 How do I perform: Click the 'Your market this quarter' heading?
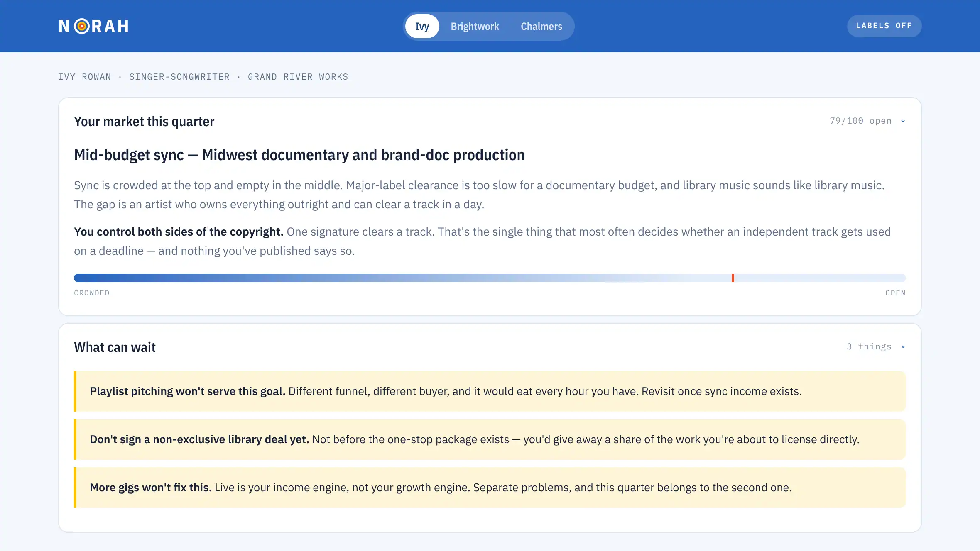(x=144, y=122)
